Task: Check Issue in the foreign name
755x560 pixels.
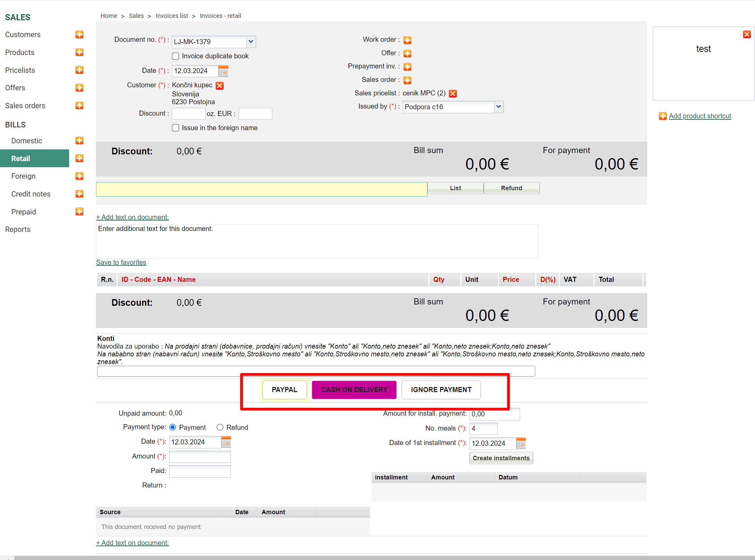Action: (176, 128)
